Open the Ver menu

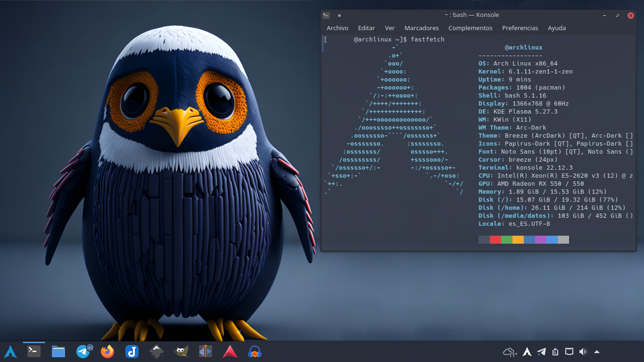coord(389,28)
